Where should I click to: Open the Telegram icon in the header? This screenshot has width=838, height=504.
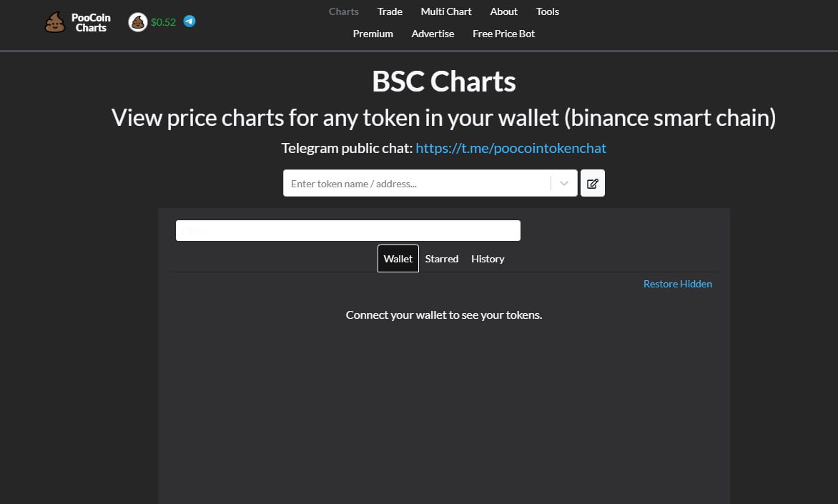pyautogui.click(x=189, y=21)
